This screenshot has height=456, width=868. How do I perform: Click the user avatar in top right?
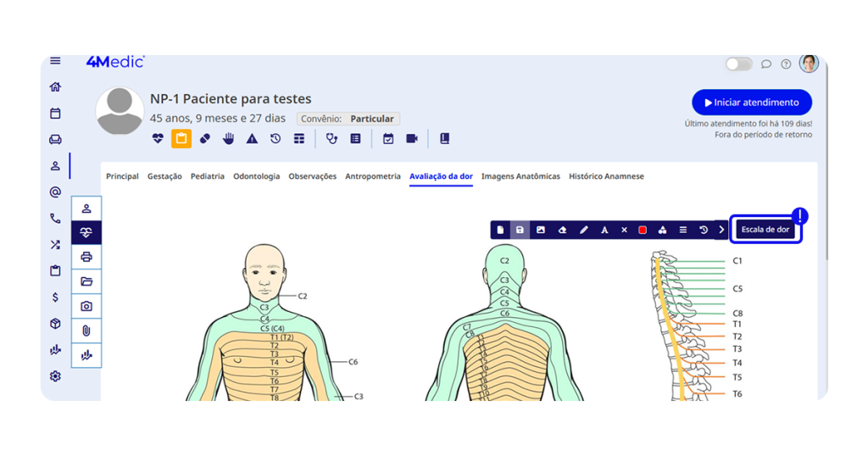click(809, 64)
